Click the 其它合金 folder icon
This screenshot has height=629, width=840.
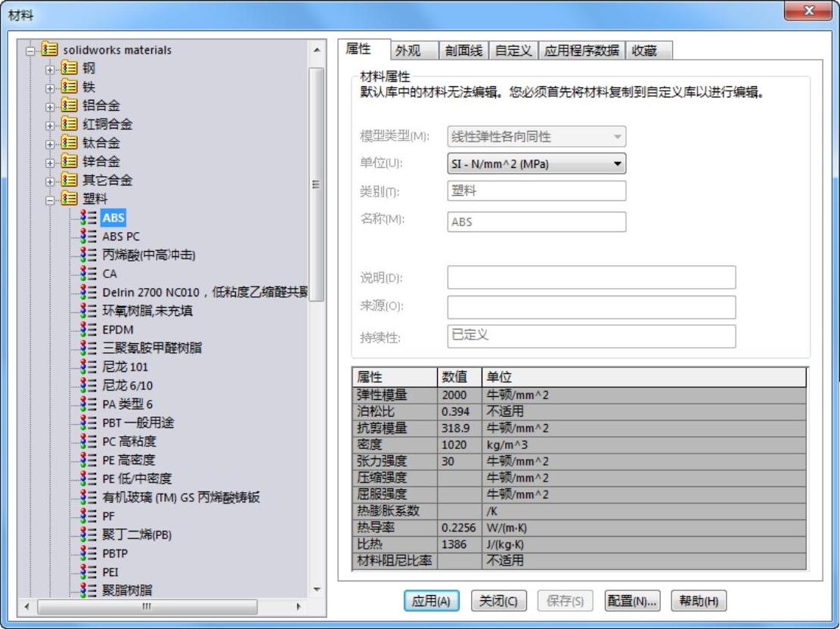point(69,180)
